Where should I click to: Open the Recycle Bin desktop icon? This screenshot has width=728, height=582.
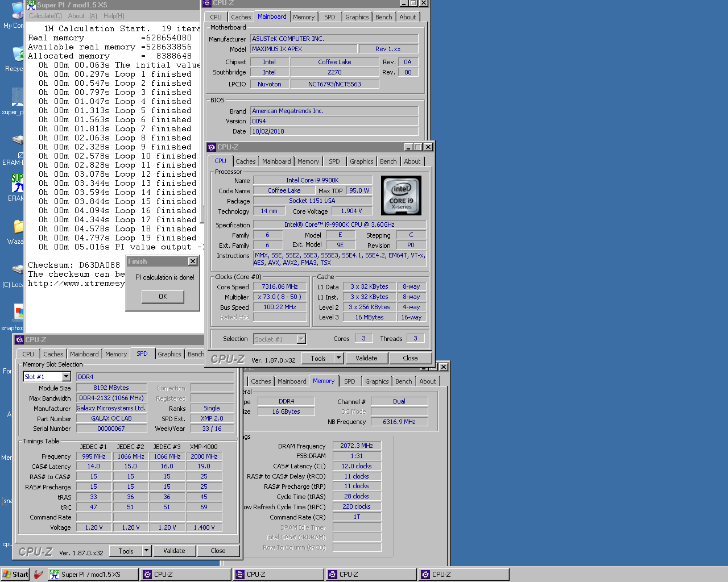coord(14,59)
